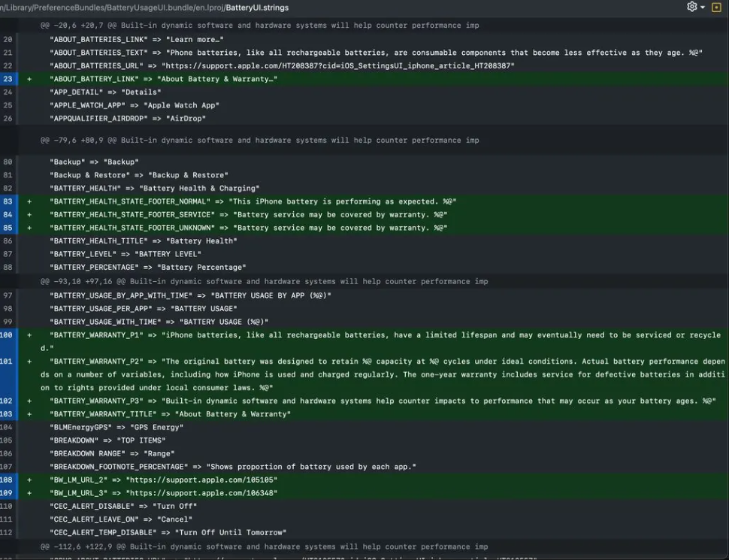Viewport: 729px width, 560px height.
Task: Expand the -93,10 +97,16 hunk header
Action: point(264,282)
